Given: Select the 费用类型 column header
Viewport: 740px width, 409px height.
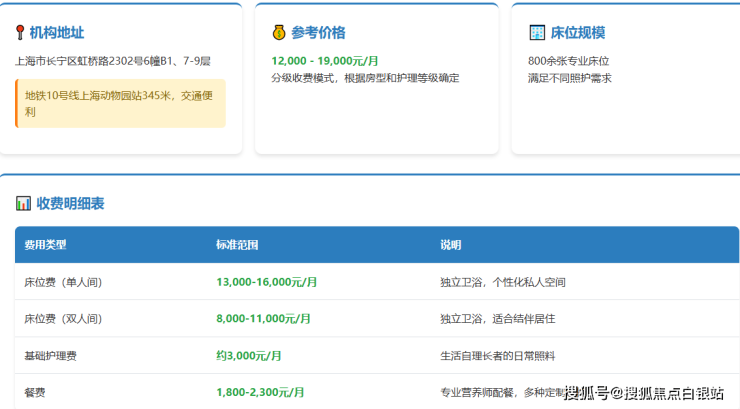Looking at the screenshot, I should (x=45, y=245).
